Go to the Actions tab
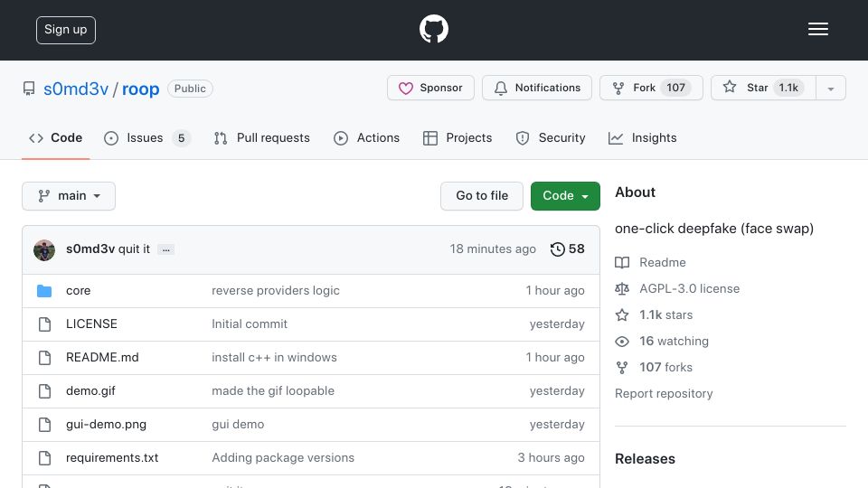The image size is (868, 488). (366, 137)
